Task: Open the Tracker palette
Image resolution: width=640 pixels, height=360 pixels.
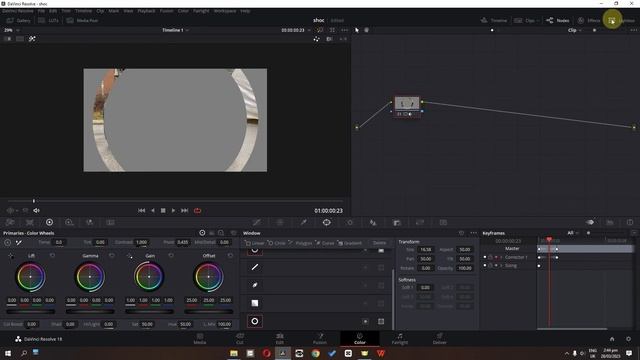Action: click(x=350, y=222)
